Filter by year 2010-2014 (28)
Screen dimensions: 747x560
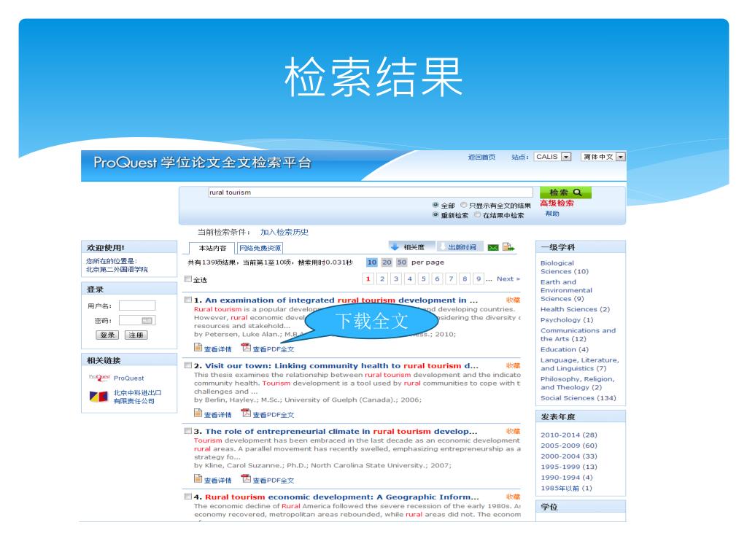(569, 435)
